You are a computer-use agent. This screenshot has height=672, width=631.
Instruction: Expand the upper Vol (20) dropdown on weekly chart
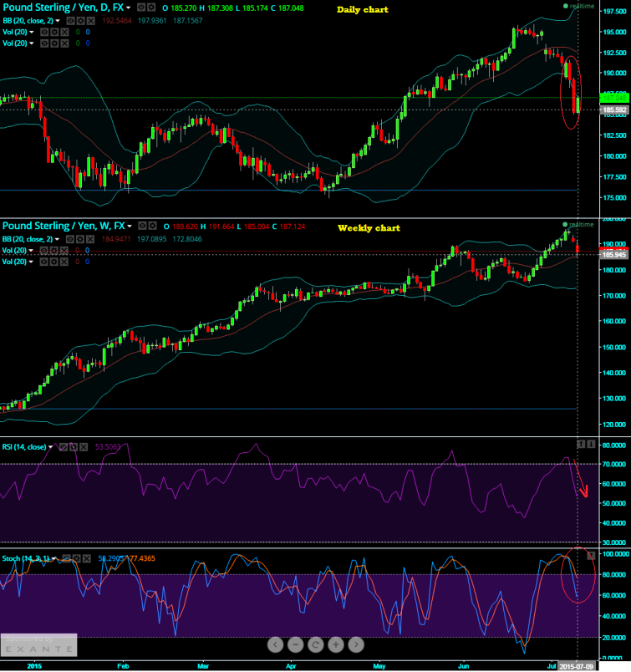tap(31, 251)
